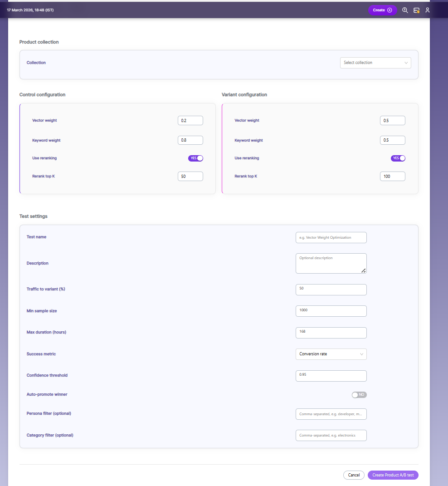Screen dimensions: 448x486
Task: Grab the Description textarea resize handle
Action: [x=363, y=270]
